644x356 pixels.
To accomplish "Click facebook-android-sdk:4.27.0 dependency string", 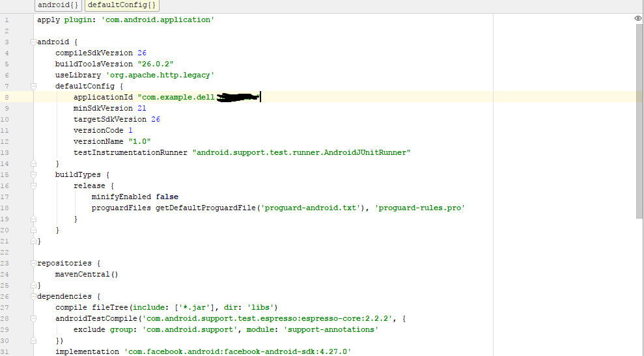I will click(x=238, y=352).
